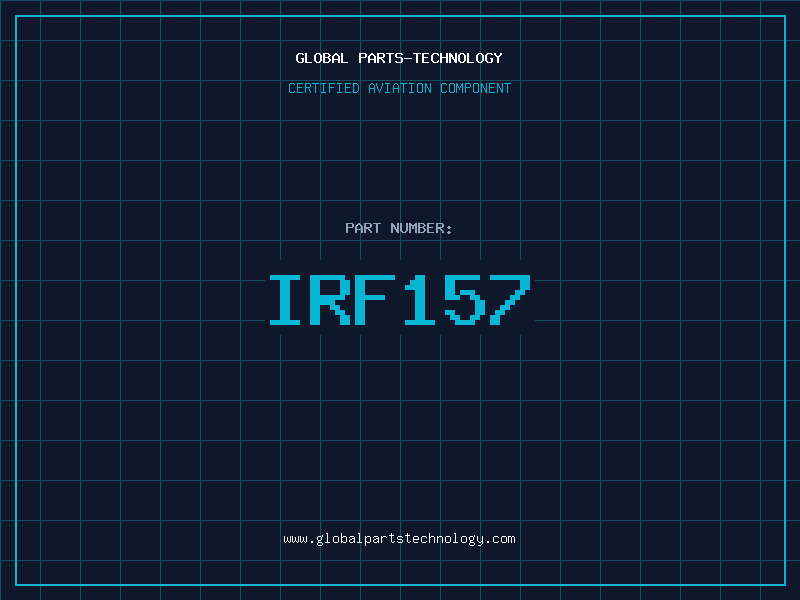This screenshot has height=600, width=800.
Task: Click the GLOBAL PARTS-TECHNOLOGY heading
Action: 399,59
